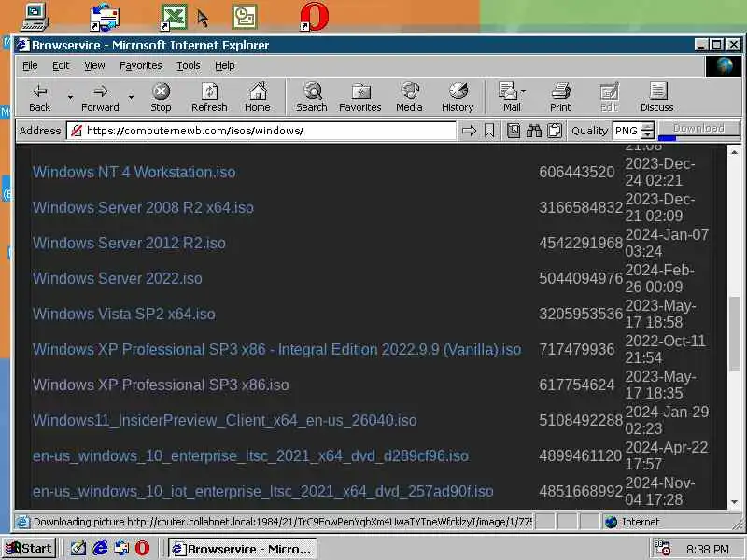The height and width of the screenshot is (560, 747).
Task: Open windows_10_enterprise_ltsc_2021 d289cf96.iso link
Action: (250, 455)
